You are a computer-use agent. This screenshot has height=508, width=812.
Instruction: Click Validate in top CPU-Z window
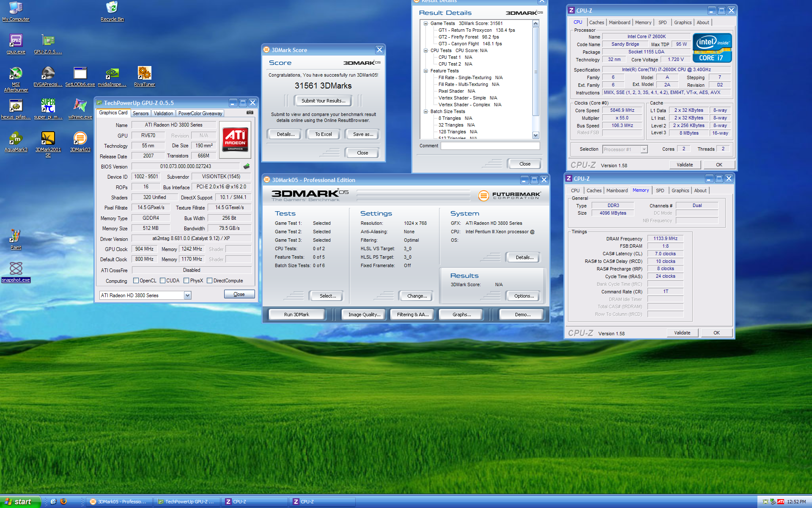point(685,165)
